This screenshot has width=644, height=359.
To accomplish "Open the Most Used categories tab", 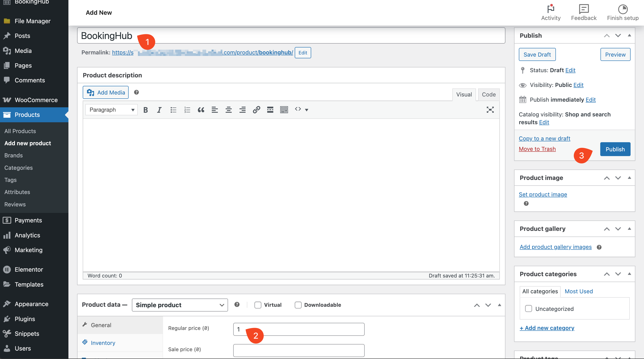I will [579, 291].
